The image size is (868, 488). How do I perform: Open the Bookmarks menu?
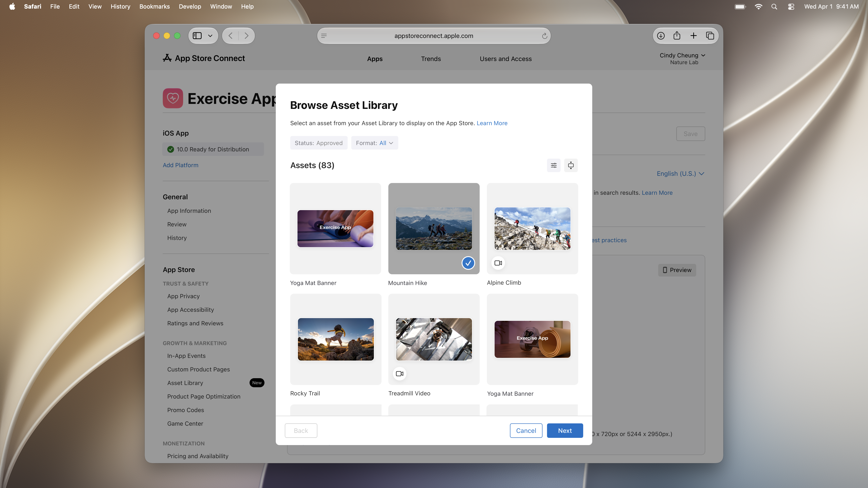click(x=154, y=7)
